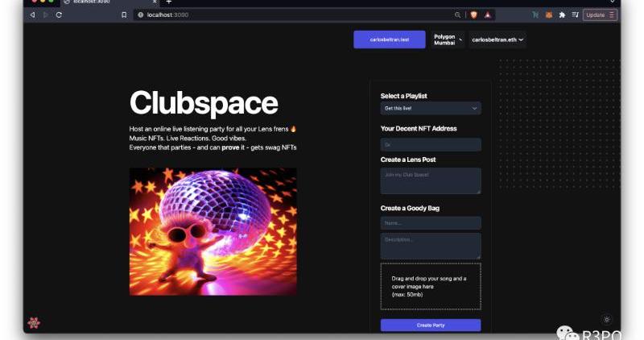The width and height of the screenshot is (644, 340).
Task: Open the extensions puzzle piece menu
Action: (562, 15)
